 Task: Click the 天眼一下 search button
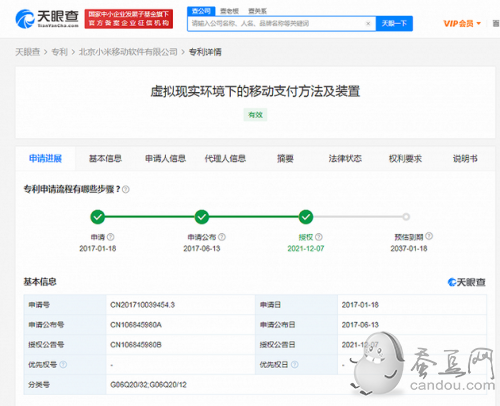coord(394,24)
